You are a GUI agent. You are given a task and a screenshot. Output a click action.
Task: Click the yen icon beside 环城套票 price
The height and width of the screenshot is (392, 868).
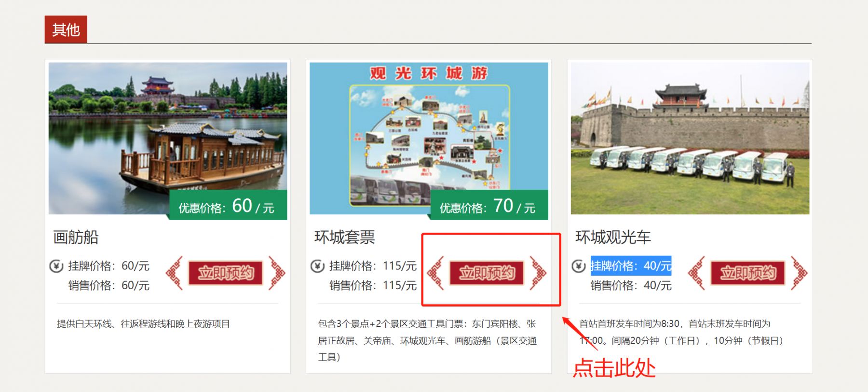point(317,266)
